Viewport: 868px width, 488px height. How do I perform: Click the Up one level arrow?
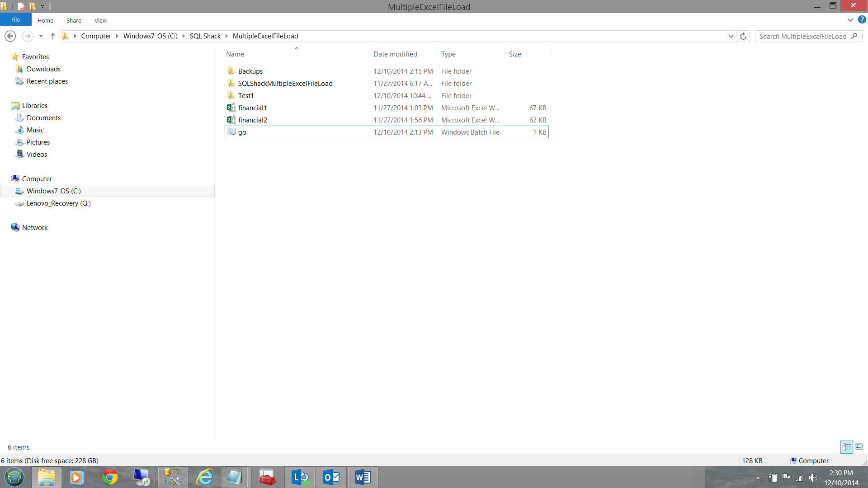(x=53, y=36)
